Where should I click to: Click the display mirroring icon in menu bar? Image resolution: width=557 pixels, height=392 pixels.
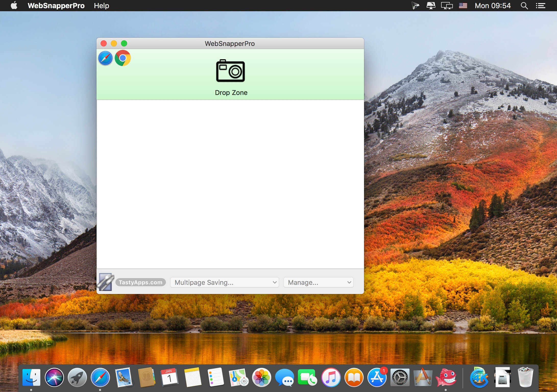(447, 6)
